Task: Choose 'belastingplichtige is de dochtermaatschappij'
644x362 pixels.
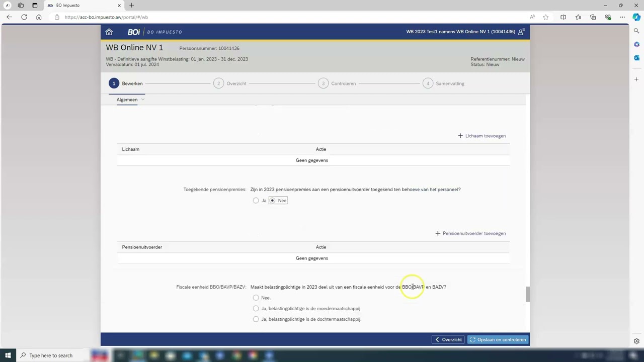Action: [256, 319]
